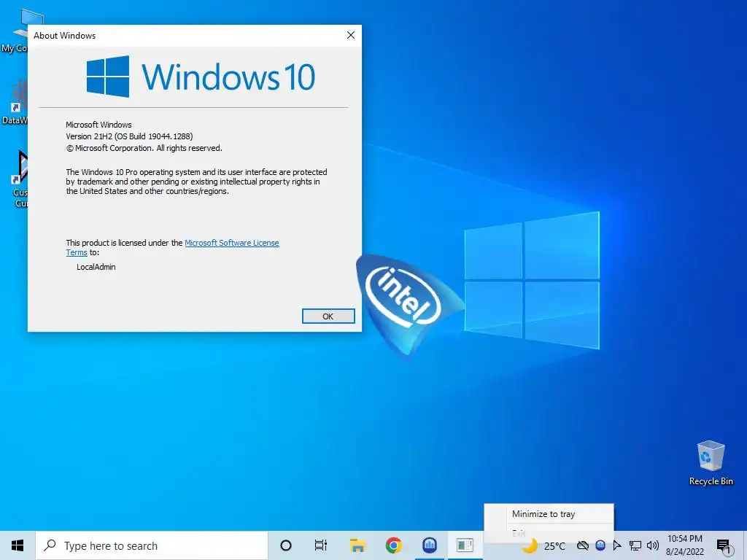Screen dimensions: 747x560
Task: Open the network status tray icon
Action: click(635, 545)
